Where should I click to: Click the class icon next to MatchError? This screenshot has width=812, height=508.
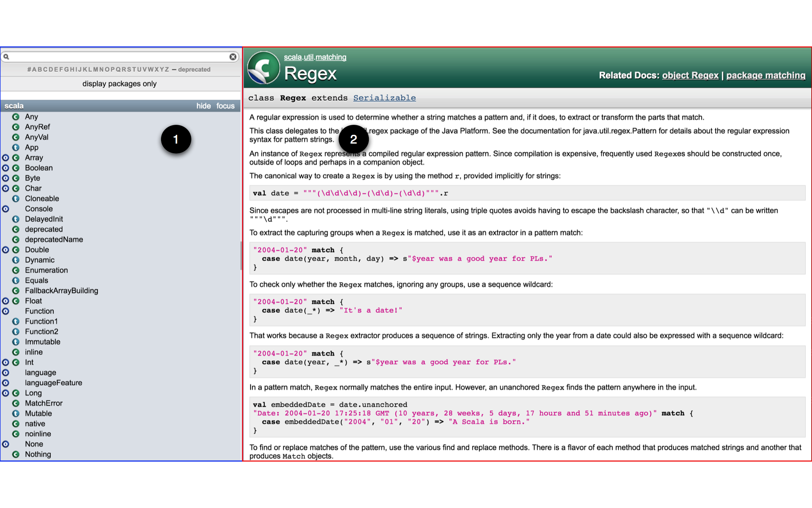pyautogui.click(x=16, y=403)
